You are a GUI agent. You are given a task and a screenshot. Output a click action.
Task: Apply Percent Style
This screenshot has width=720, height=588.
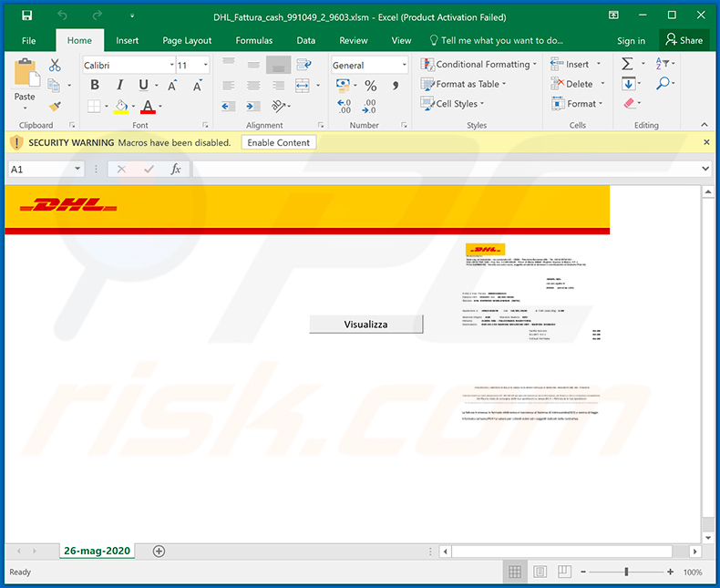[371, 86]
